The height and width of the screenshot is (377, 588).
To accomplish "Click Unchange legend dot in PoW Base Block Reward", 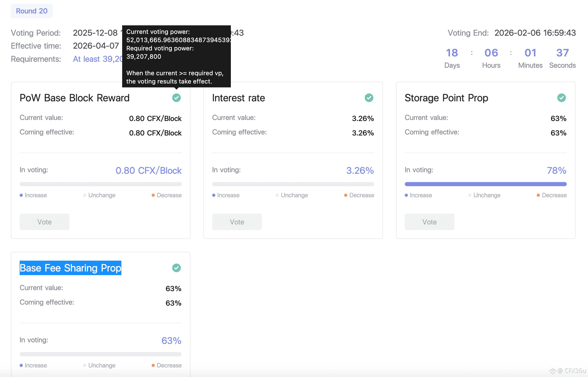I will (x=85, y=195).
